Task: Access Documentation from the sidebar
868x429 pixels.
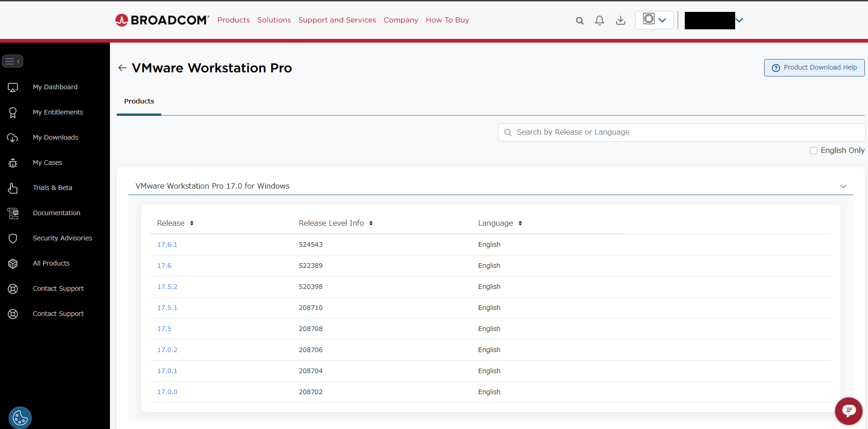Action: tap(56, 212)
